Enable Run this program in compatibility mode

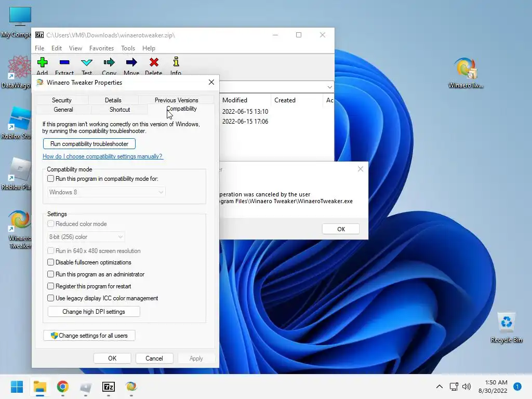[50, 179]
